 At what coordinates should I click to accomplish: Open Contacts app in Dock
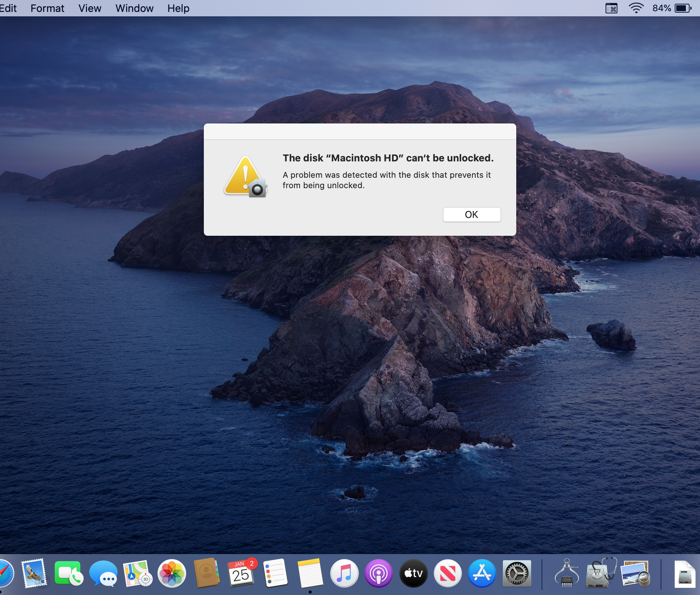coord(206,573)
